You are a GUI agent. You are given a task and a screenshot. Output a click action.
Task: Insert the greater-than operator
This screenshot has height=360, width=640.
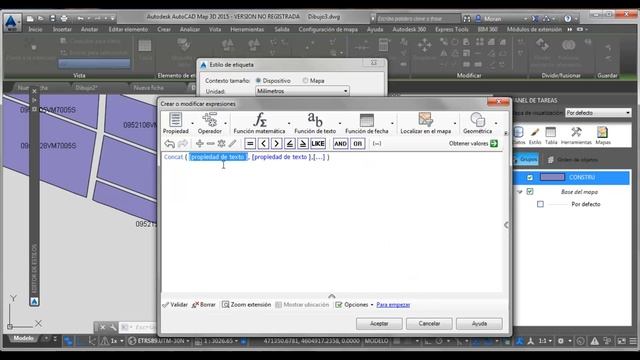pyautogui.click(x=276, y=144)
